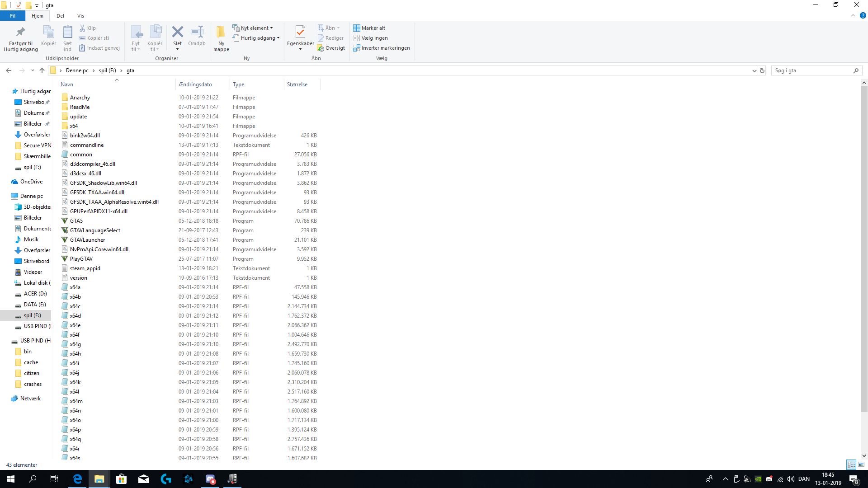Switch to large icons view layout
The image size is (868, 488).
click(x=861, y=465)
